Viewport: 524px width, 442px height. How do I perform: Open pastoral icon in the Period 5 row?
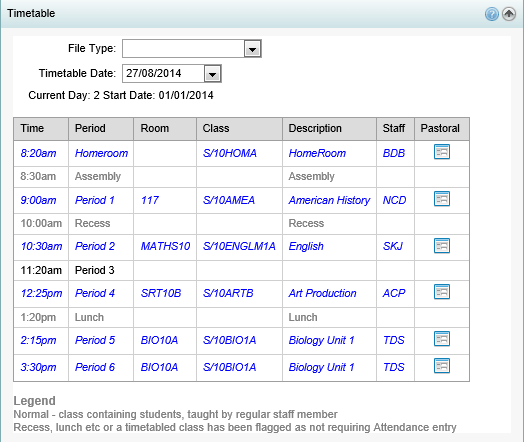point(442,339)
